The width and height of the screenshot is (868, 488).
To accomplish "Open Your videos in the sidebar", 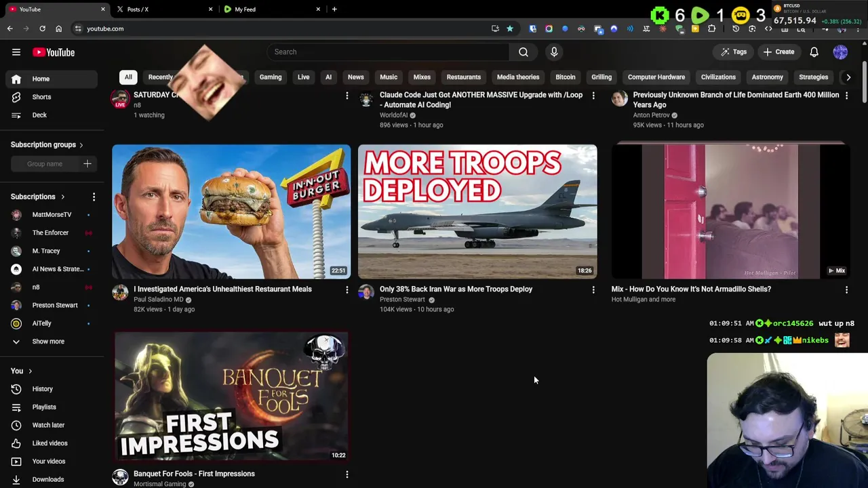I will [x=51, y=462].
